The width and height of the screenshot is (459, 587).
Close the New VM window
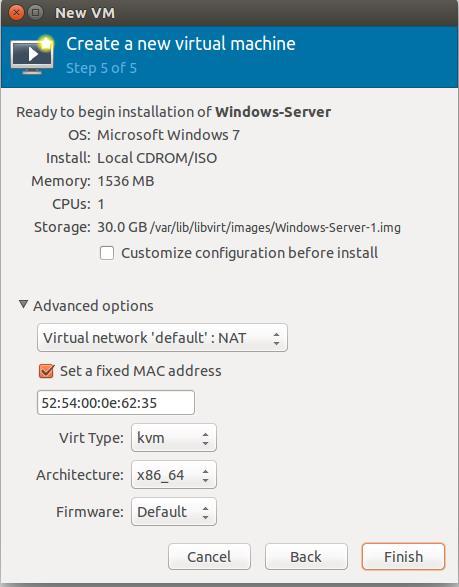(16, 13)
